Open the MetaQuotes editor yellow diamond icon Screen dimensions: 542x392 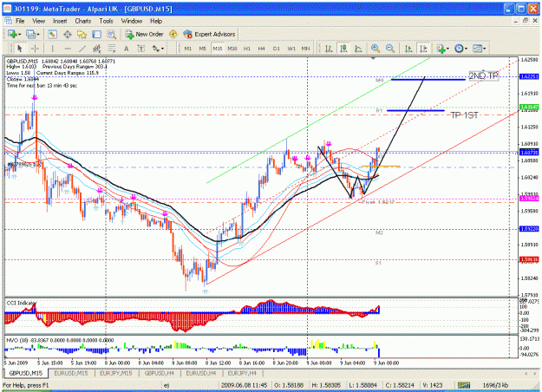tap(173, 34)
